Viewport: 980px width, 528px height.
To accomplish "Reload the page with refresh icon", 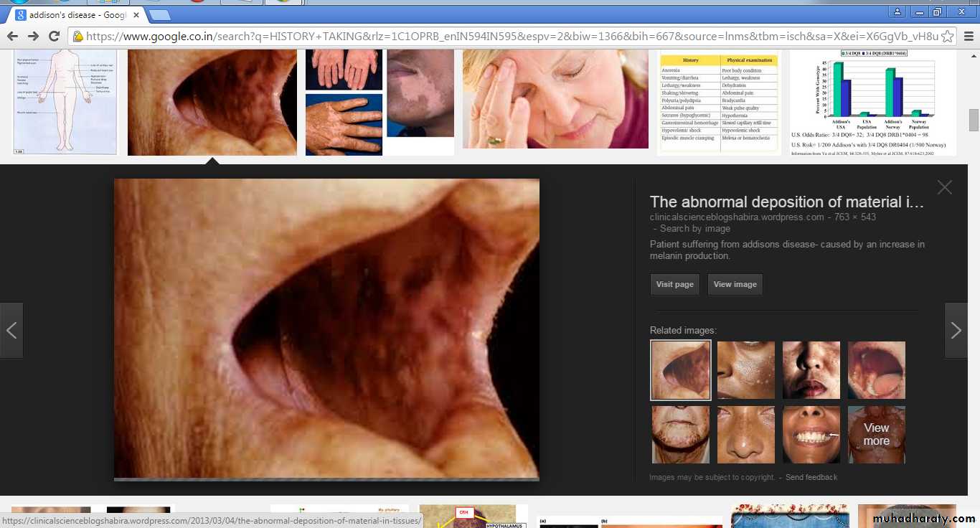I will tap(54, 36).
